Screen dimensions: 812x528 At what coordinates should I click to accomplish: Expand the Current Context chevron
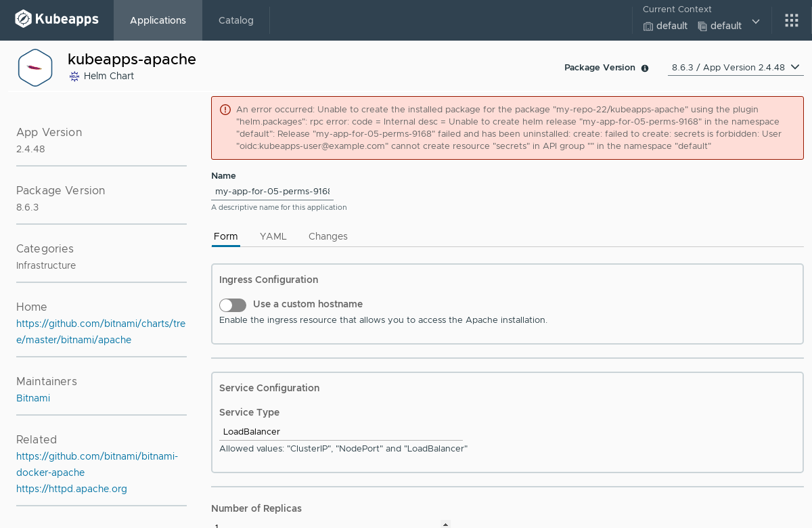click(x=756, y=22)
